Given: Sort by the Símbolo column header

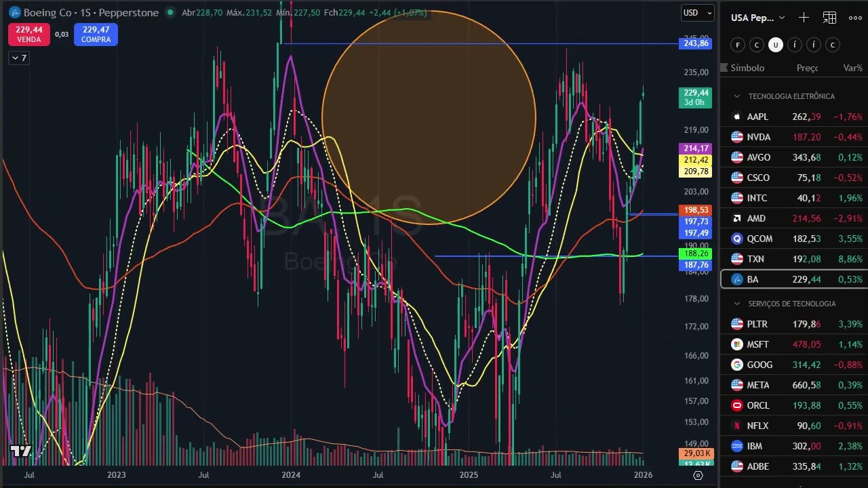Looking at the screenshot, I should pyautogui.click(x=747, y=68).
